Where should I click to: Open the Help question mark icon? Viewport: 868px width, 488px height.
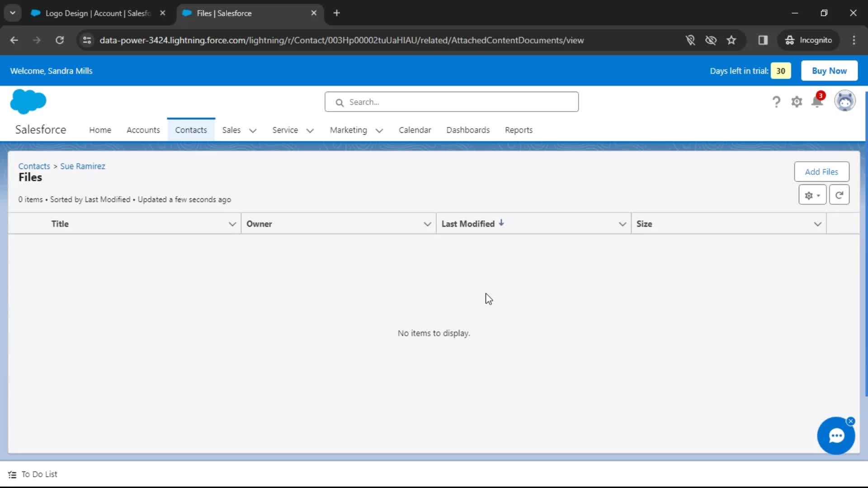tap(776, 102)
